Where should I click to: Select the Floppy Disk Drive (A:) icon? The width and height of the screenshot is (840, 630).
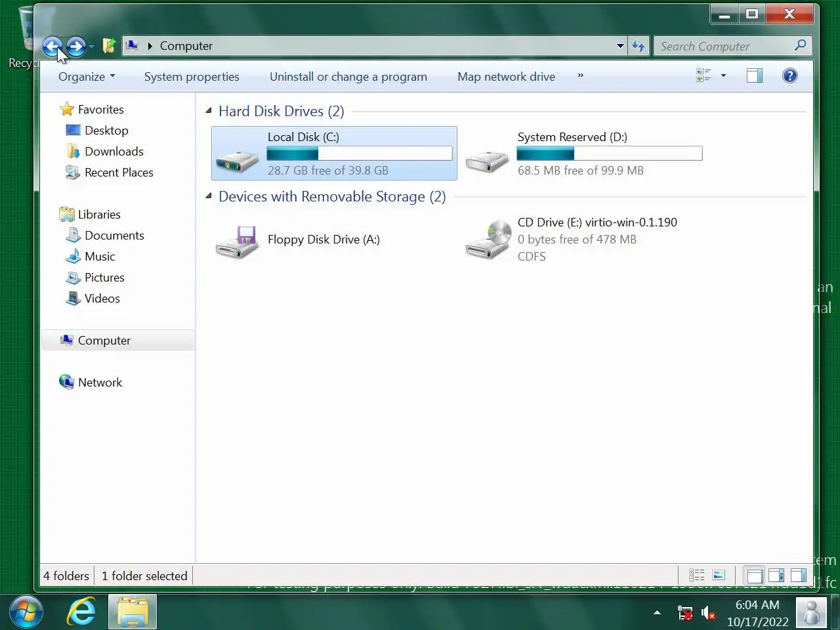point(237,242)
